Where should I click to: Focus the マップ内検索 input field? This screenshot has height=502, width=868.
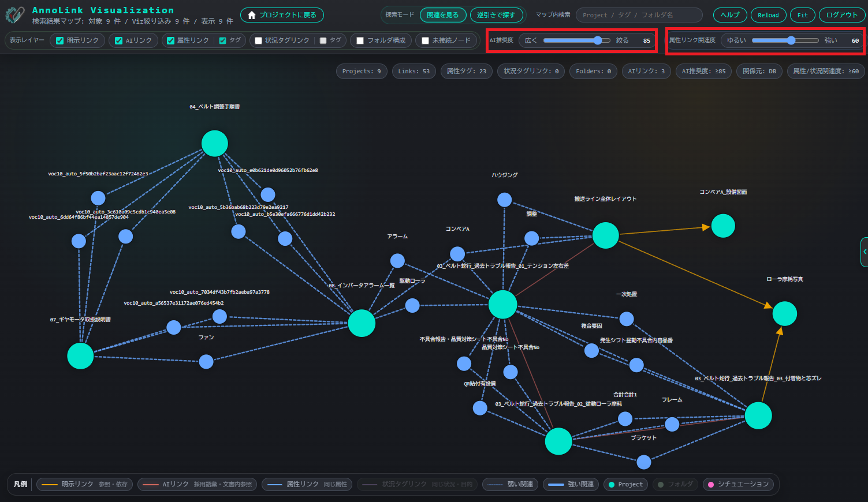click(639, 15)
